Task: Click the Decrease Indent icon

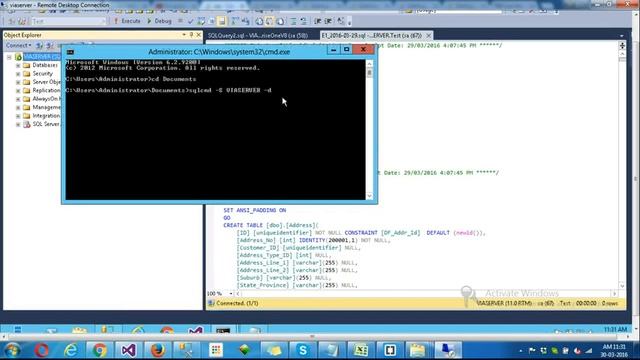Action: pyautogui.click(x=318, y=21)
